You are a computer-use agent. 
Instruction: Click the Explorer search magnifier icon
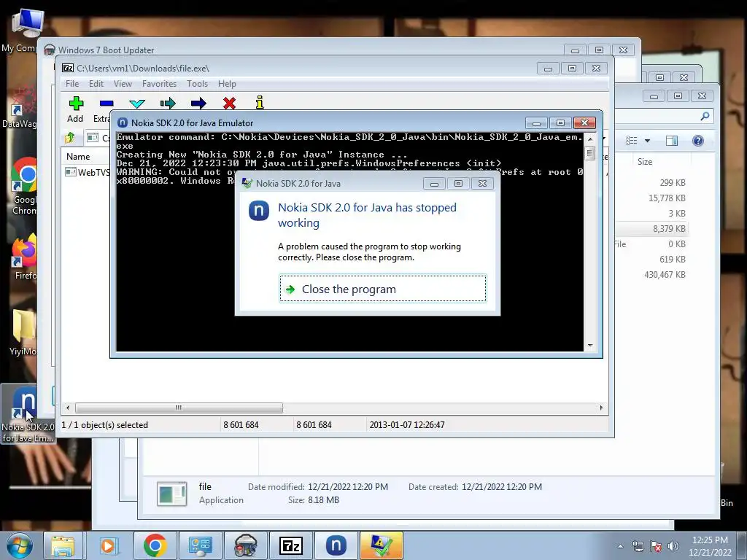click(705, 116)
